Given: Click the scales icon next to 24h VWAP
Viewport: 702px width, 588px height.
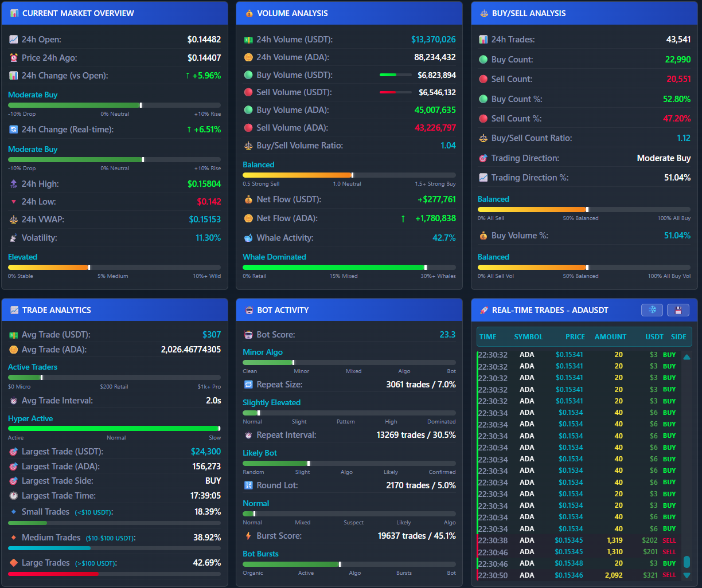Looking at the screenshot, I should coord(14,219).
